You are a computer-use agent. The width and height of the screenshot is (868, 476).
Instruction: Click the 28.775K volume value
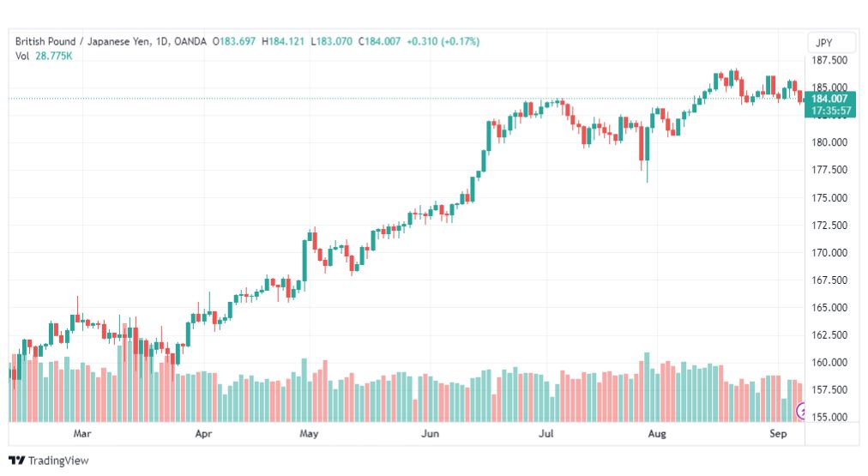click(54, 56)
